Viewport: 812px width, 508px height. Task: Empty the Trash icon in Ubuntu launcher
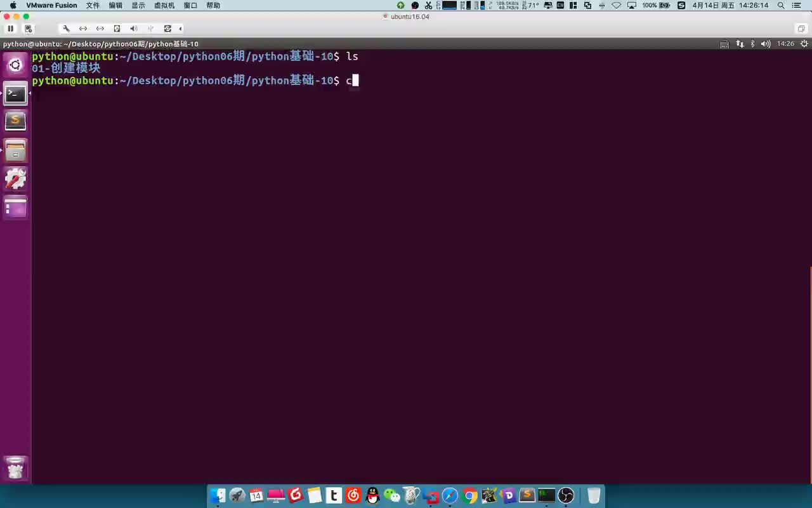pyautogui.click(x=15, y=468)
